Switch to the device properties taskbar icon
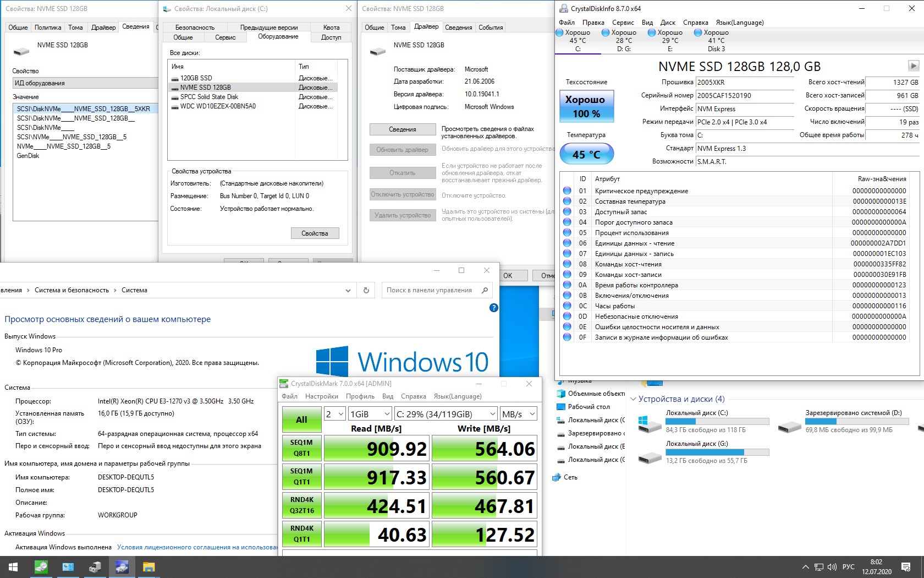Screen dimensions: 924x578 point(95,567)
